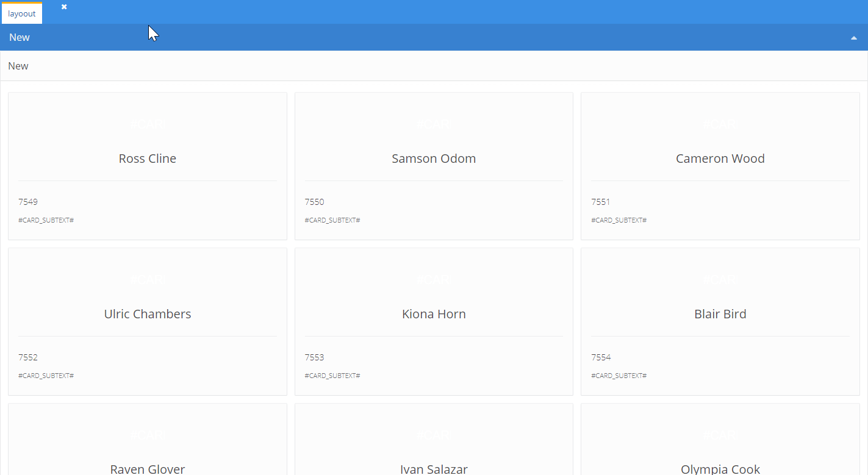This screenshot has width=868, height=475.
Task: Choose the Ulric Chambers card title
Action: point(148,314)
